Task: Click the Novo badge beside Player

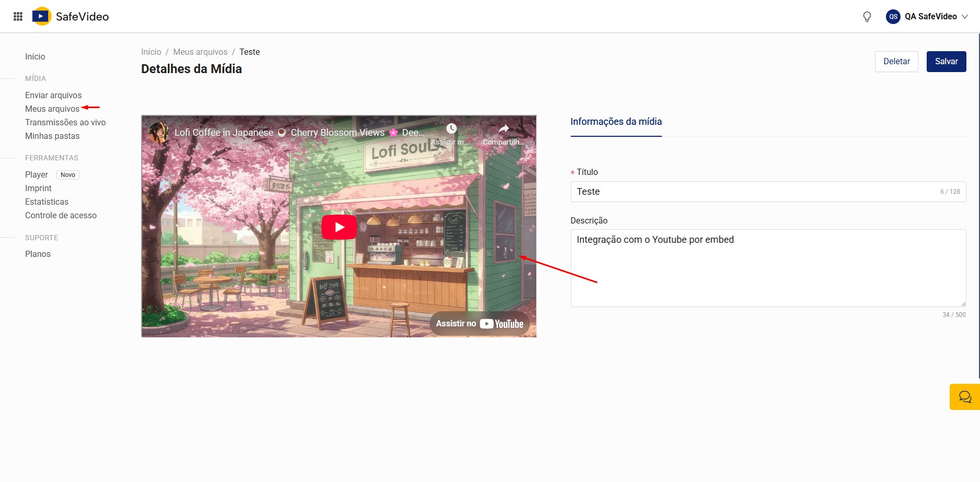Action: (x=68, y=175)
